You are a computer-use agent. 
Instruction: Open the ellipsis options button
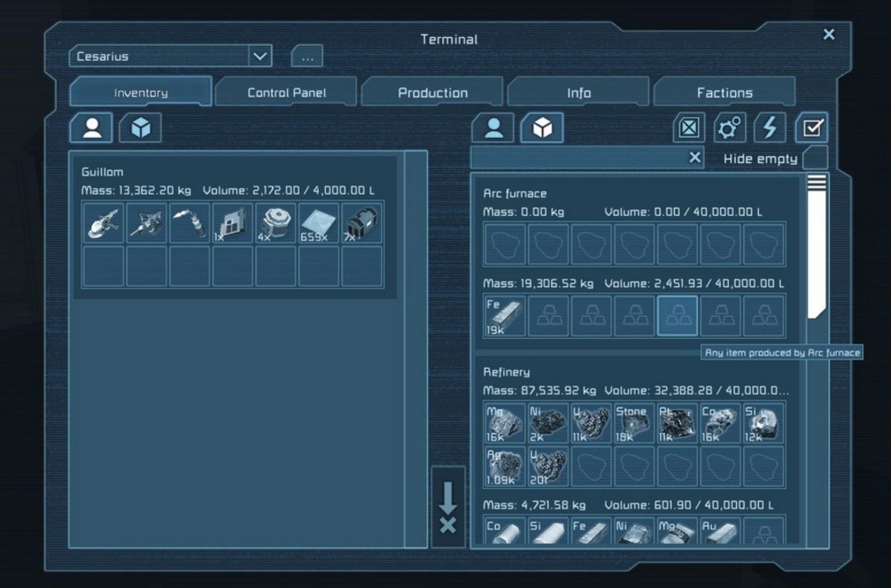tap(307, 57)
